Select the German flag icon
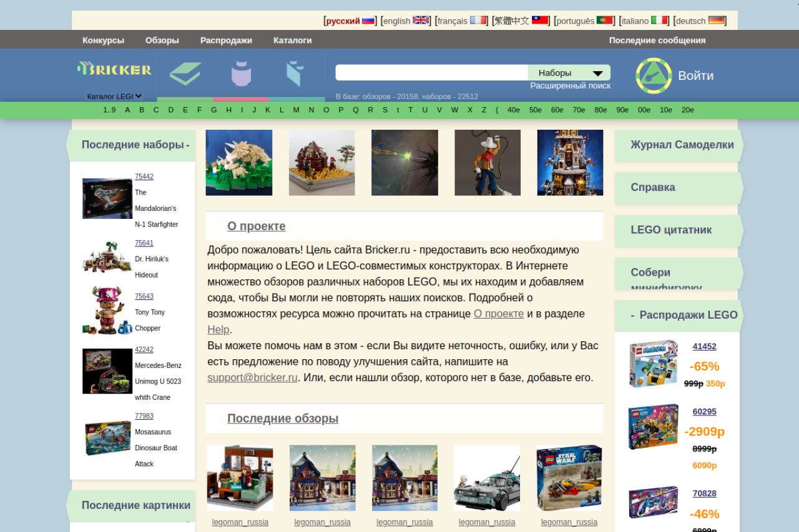This screenshot has height=532, width=799. pyautogui.click(x=717, y=21)
